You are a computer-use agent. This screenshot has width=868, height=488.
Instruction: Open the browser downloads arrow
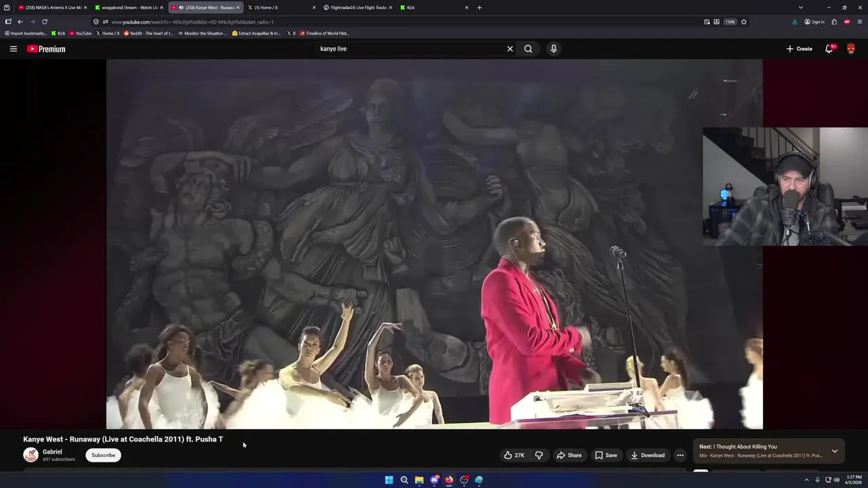click(795, 22)
